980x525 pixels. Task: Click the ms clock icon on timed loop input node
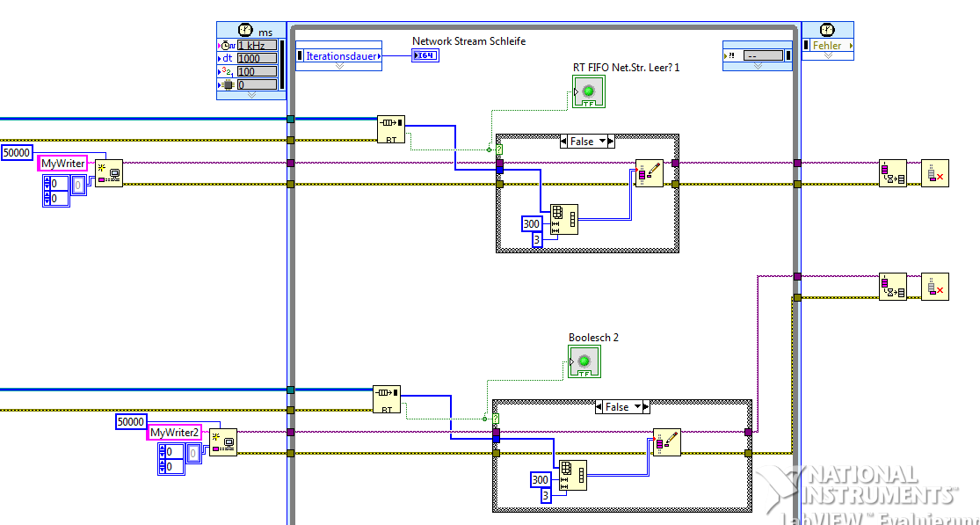pos(245,31)
